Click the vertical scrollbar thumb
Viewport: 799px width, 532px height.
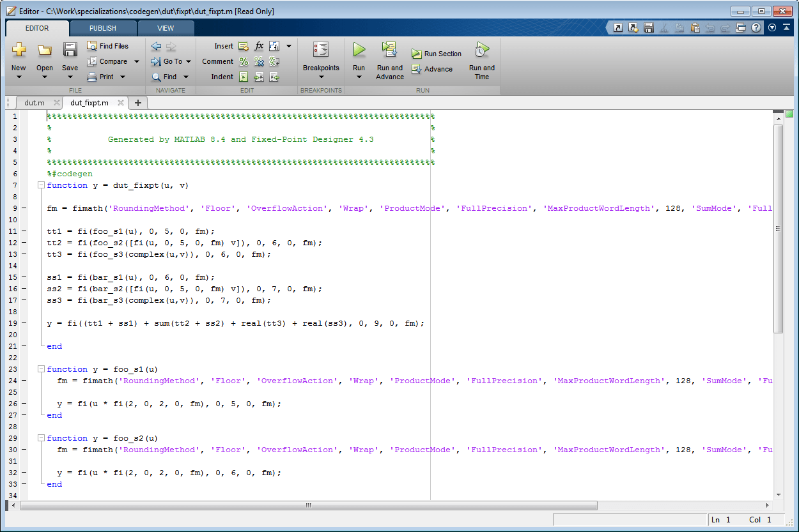pos(778,229)
